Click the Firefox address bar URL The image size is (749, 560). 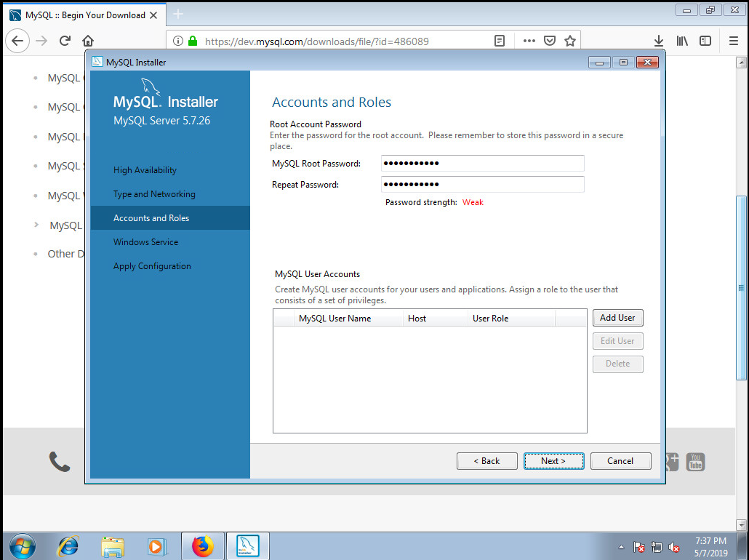pos(317,41)
